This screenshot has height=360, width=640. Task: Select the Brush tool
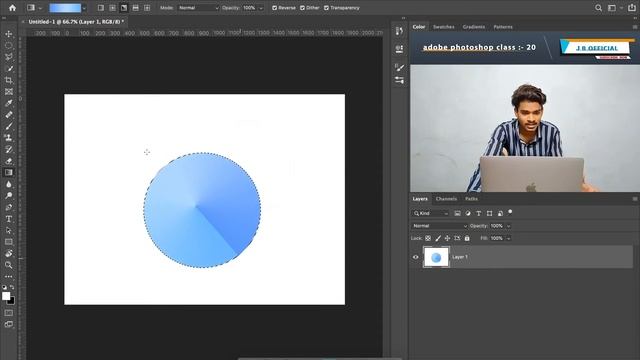(x=9, y=127)
